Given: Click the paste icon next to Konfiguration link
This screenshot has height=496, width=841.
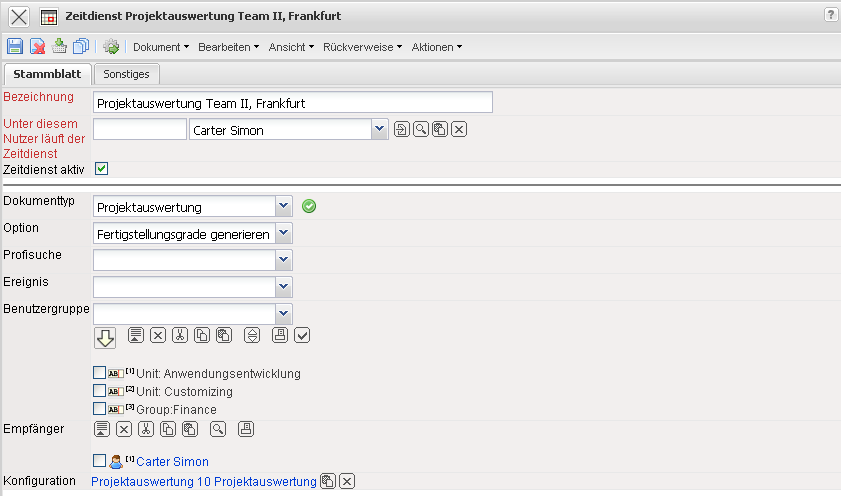Looking at the screenshot, I should pyautogui.click(x=328, y=481).
